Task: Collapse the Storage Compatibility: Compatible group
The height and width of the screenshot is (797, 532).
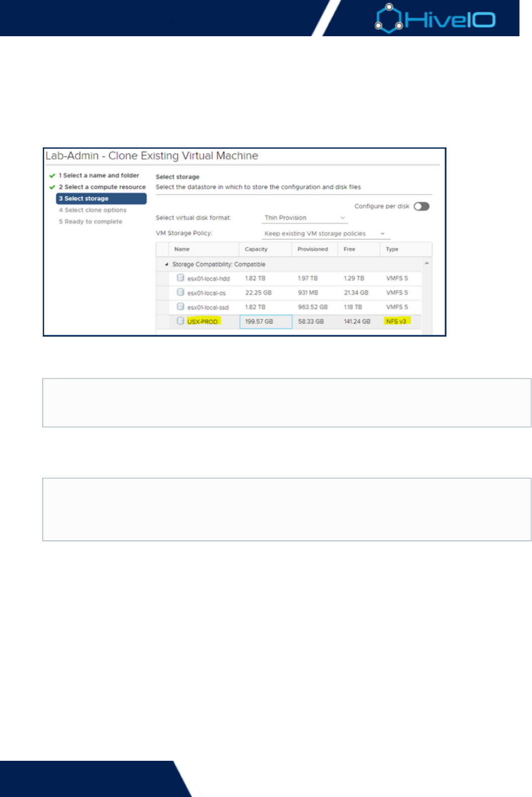Action: tap(167, 264)
